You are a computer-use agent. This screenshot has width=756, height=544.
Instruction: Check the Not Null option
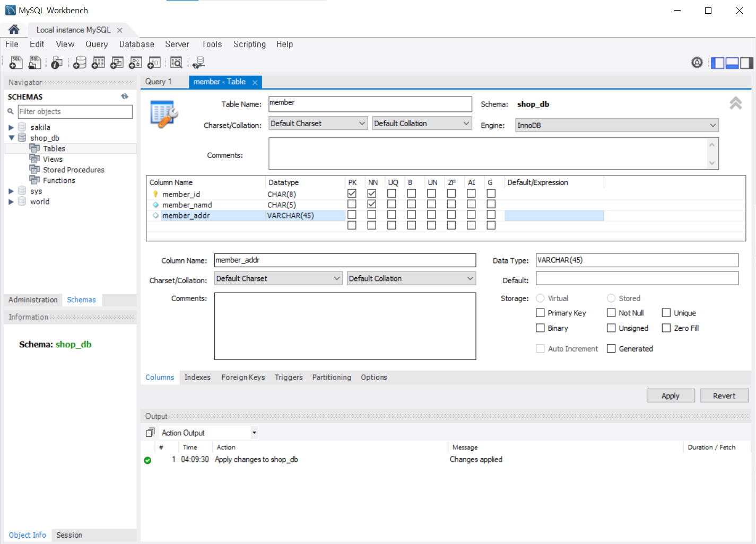(611, 313)
